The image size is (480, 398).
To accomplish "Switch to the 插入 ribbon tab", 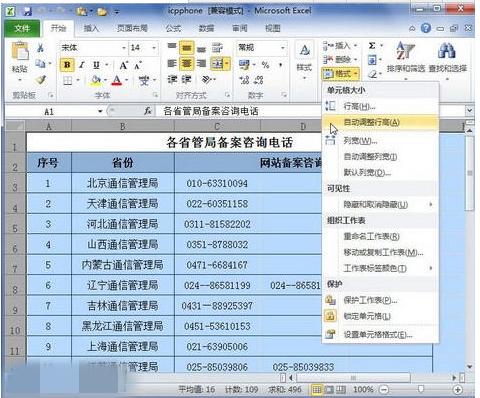I will pos(91,29).
